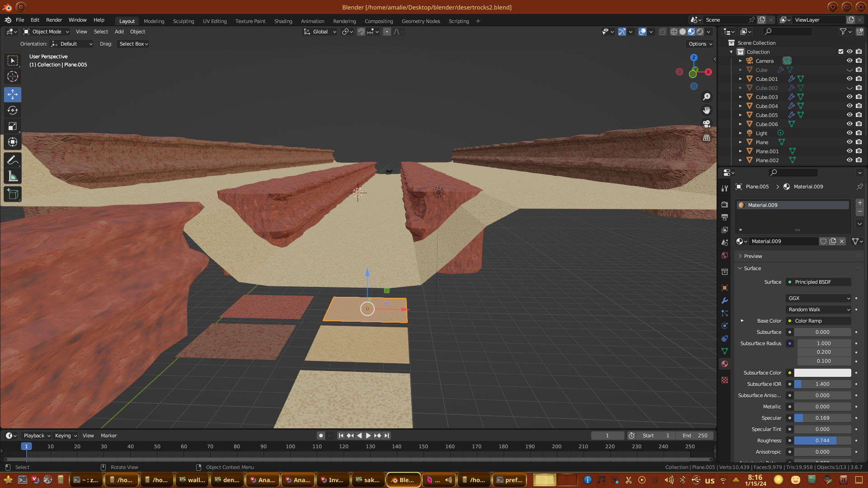Select the Measure tool
This screenshot has width=868, height=488.
13,177
